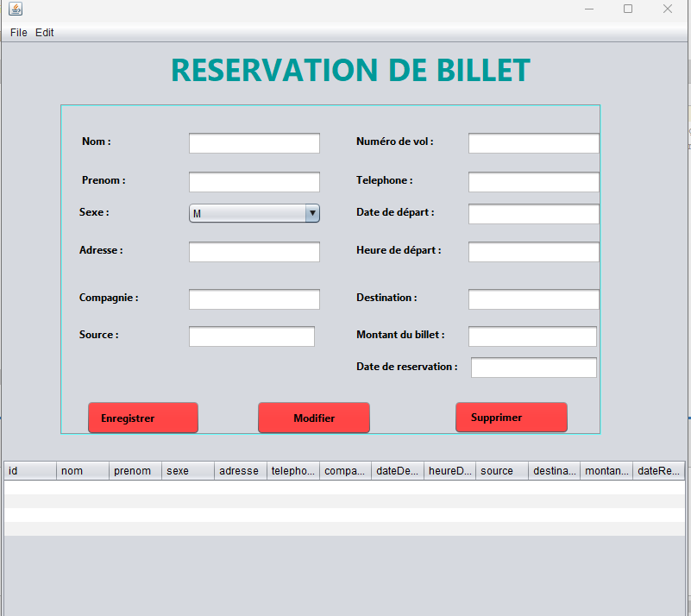Viewport: 691px width, 616px height.
Task: Open the File menu
Action: 18,32
